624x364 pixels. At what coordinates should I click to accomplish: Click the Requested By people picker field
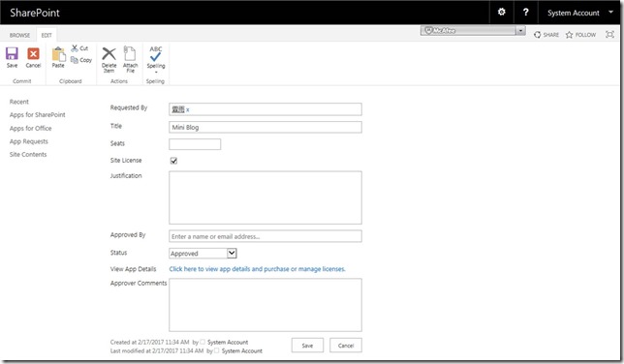265,109
